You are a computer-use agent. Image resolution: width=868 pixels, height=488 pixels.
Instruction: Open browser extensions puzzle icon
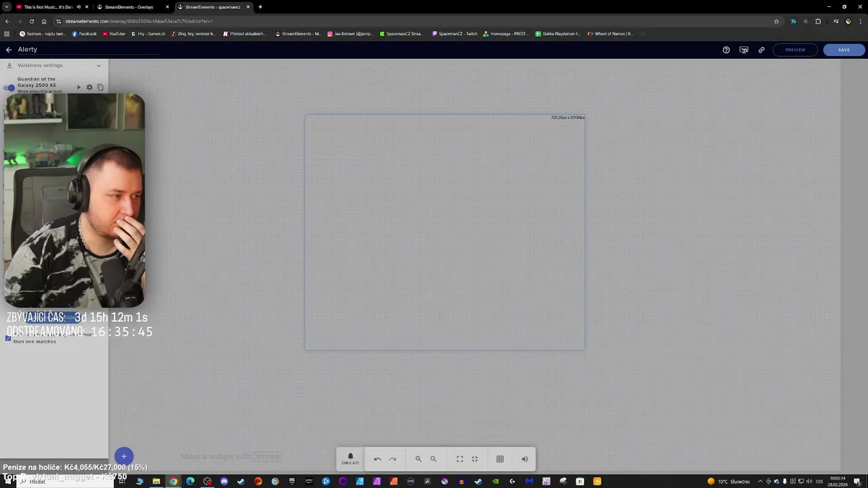(818, 21)
